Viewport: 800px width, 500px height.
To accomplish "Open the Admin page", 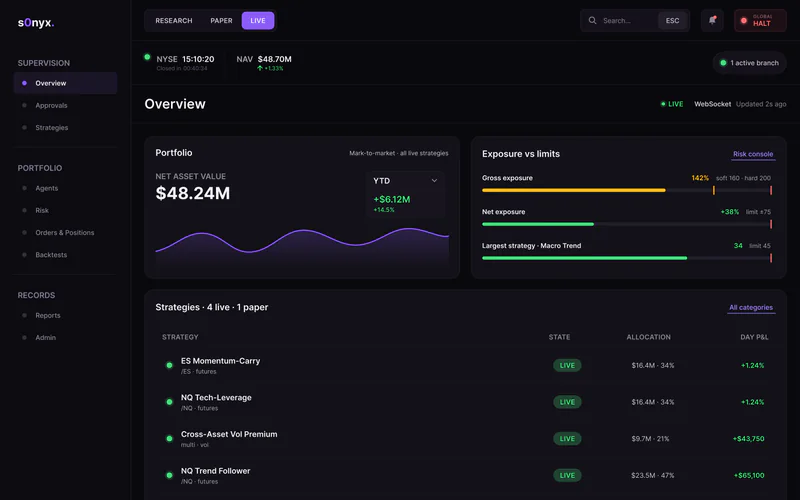I will (x=65, y=338).
